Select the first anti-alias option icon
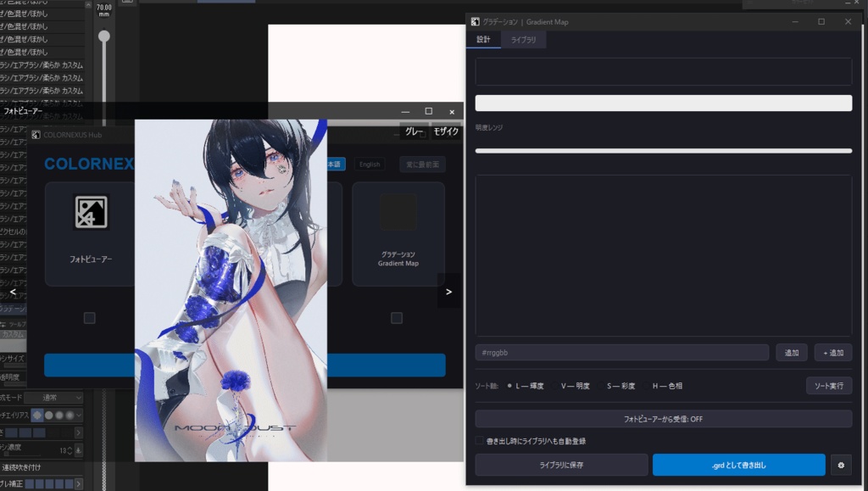The width and height of the screenshot is (868, 491). pyautogui.click(x=37, y=416)
